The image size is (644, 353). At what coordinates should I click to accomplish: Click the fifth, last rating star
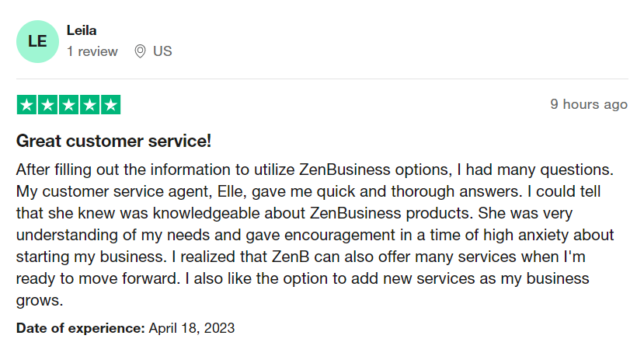point(110,105)
